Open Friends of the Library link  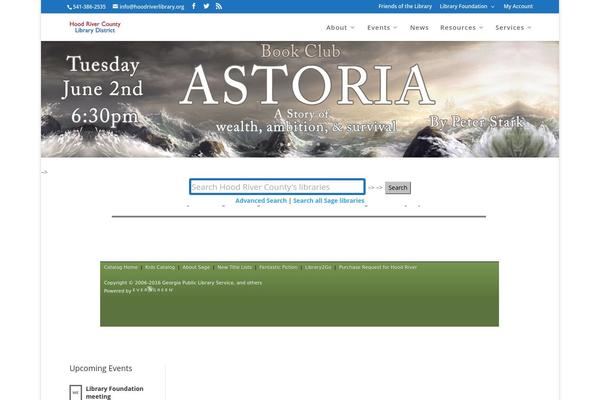pyautogui.click(x=405, y=6)
